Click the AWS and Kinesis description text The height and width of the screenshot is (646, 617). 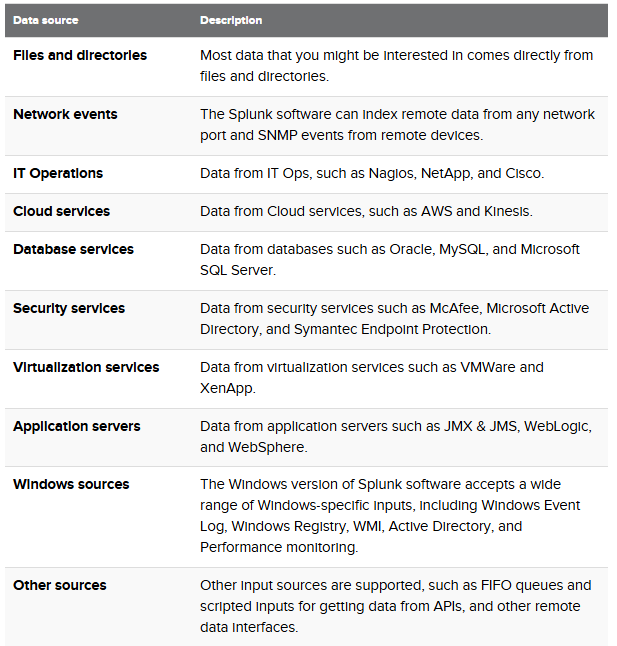[366, 211]
